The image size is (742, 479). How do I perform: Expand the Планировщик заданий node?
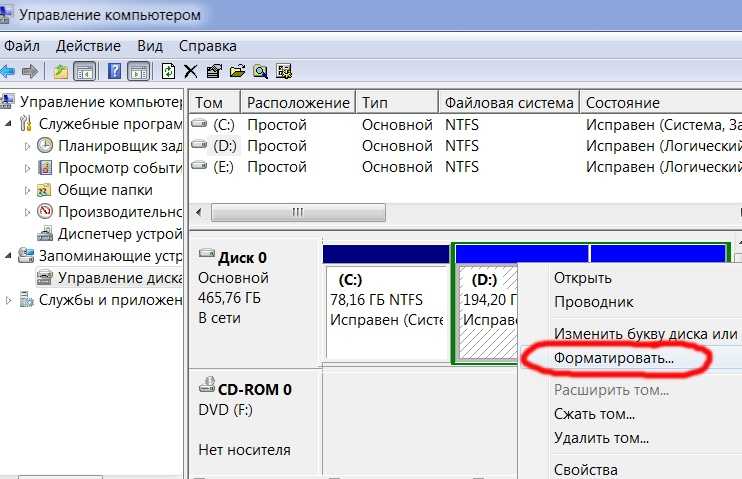27,146
